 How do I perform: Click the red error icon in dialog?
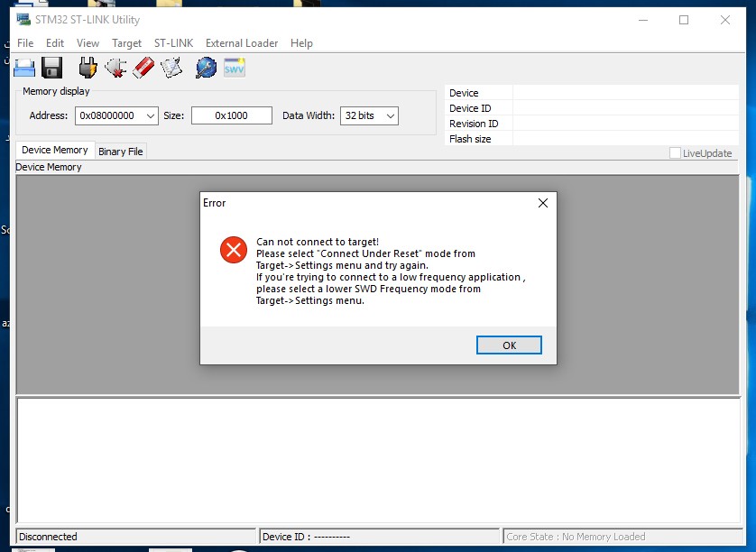point(234,250)
